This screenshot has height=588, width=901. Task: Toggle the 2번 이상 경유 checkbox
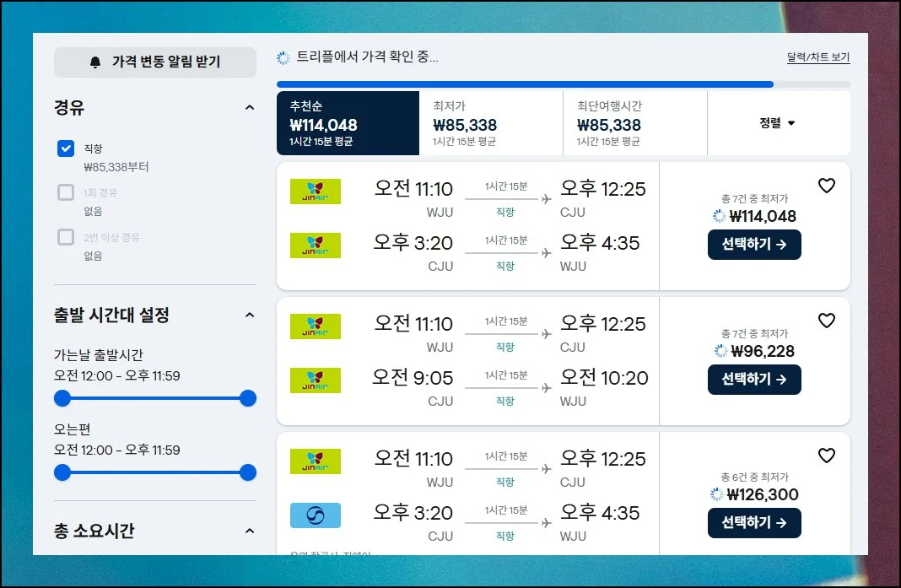pyautogui.click(x=66, y=237)
